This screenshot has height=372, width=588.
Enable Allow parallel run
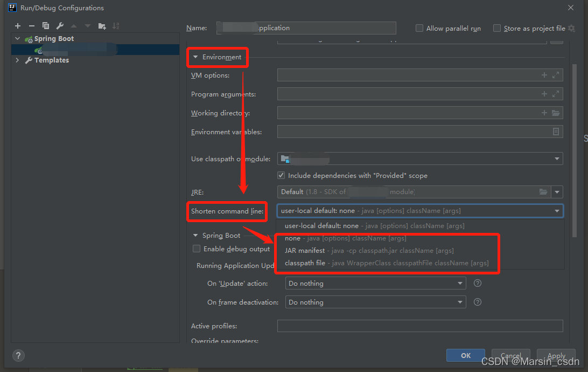point(419,28)
